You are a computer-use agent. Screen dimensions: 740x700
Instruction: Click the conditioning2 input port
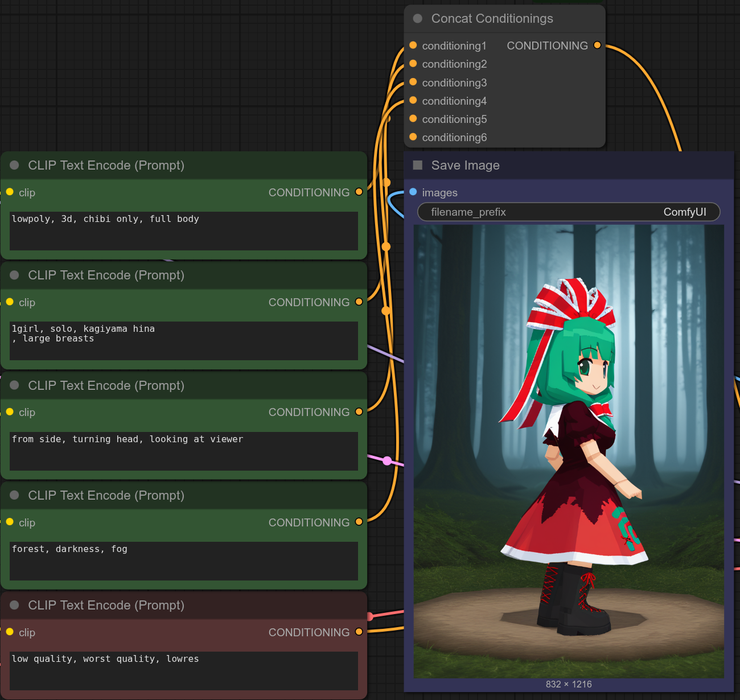click(x=413, y=64)
